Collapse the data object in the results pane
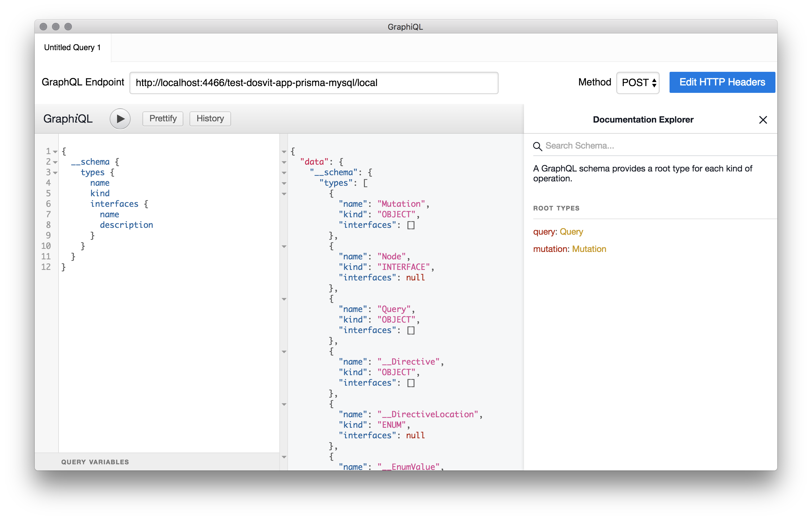 click(x=284, y=162)
